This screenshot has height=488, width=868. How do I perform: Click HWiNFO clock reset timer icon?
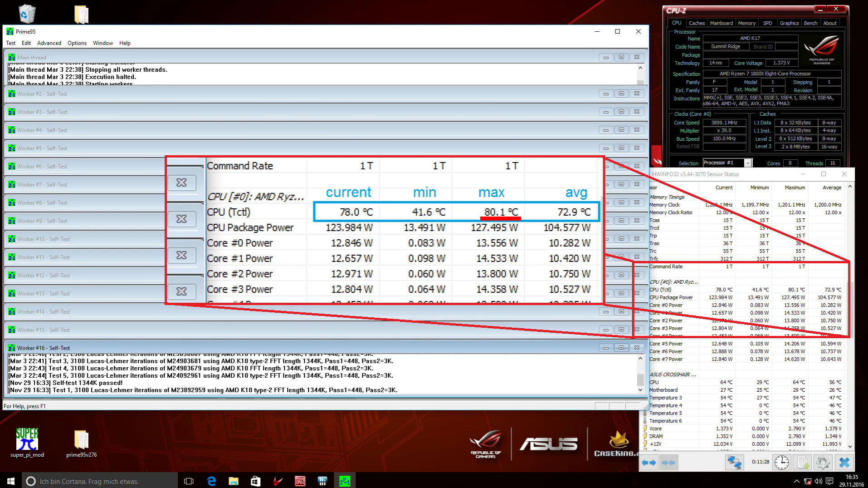[781, 463]
